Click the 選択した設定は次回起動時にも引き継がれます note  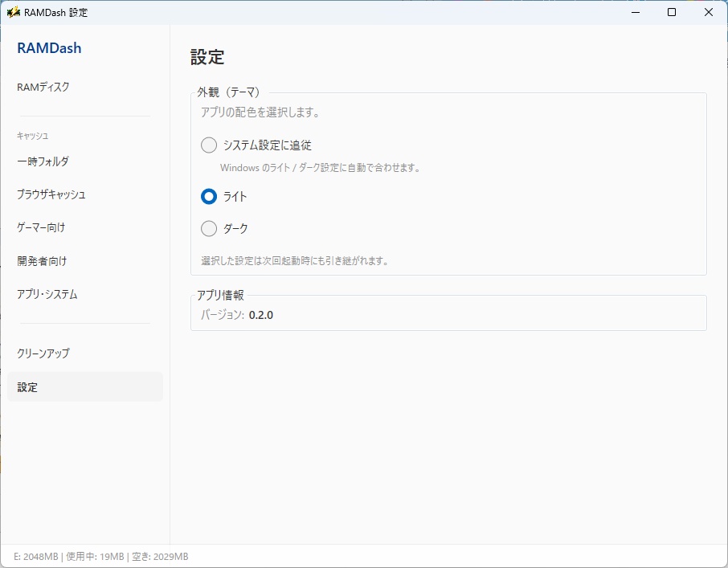(x=295, y=261)
